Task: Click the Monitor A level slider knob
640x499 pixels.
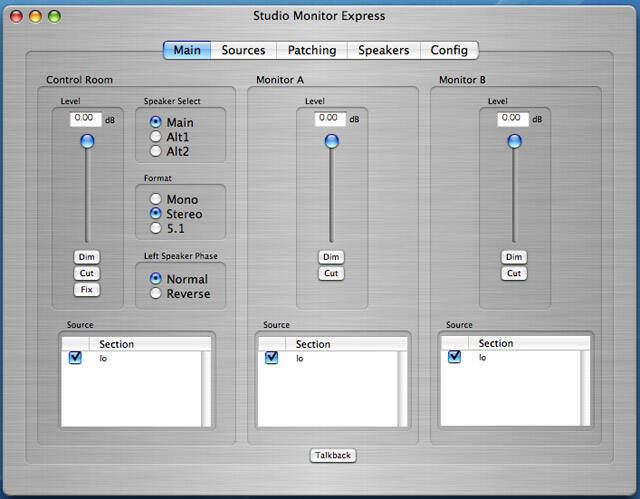Action: tap(332, 141)
